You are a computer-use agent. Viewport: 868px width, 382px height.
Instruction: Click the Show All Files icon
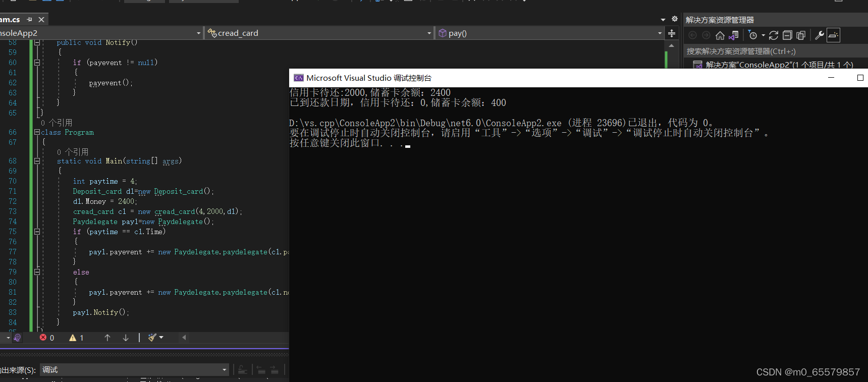[x=801, y=35]
